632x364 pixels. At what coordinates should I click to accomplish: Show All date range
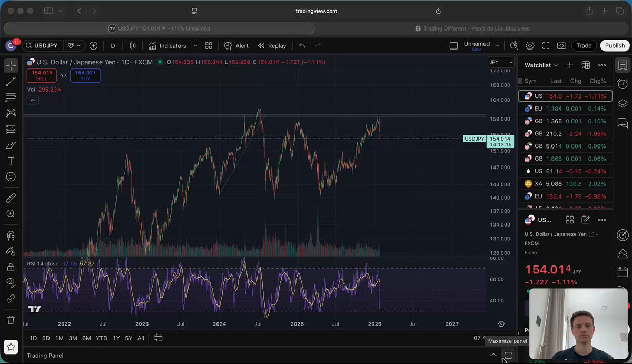pos(141,338)
